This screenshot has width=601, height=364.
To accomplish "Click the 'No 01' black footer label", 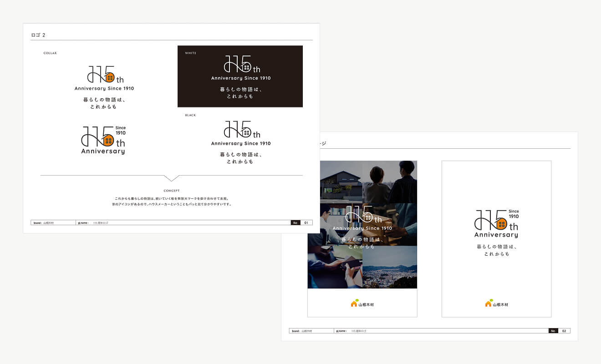I will tap(300, 223).
